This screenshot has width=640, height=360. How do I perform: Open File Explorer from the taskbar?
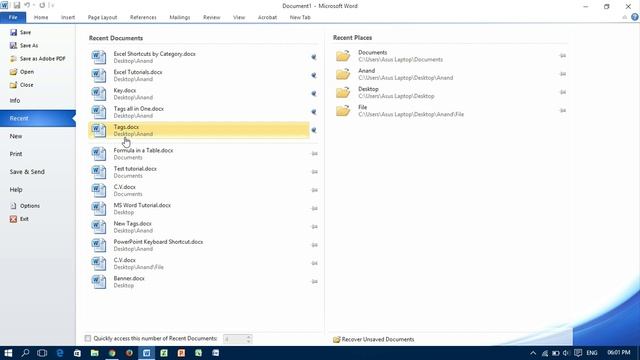(95, 353)
